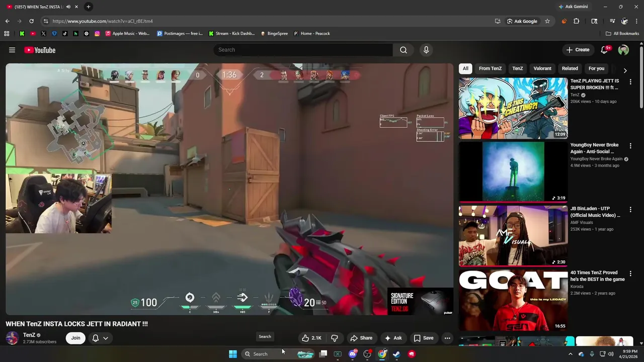644x362 pixels.
Task: Toggle system volume tray icon
Action: click(x=611, y=354)
